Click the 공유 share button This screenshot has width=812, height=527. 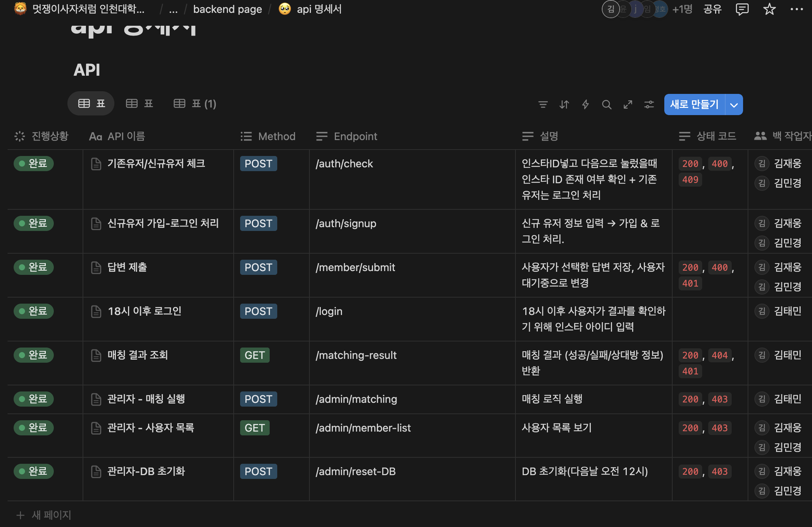click(712, 9)
